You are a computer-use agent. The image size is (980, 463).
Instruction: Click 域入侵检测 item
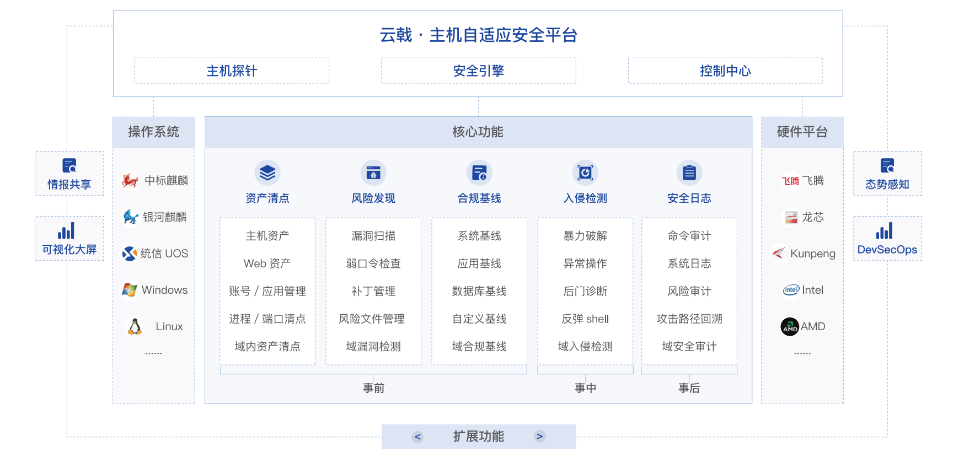coord(585,346)
